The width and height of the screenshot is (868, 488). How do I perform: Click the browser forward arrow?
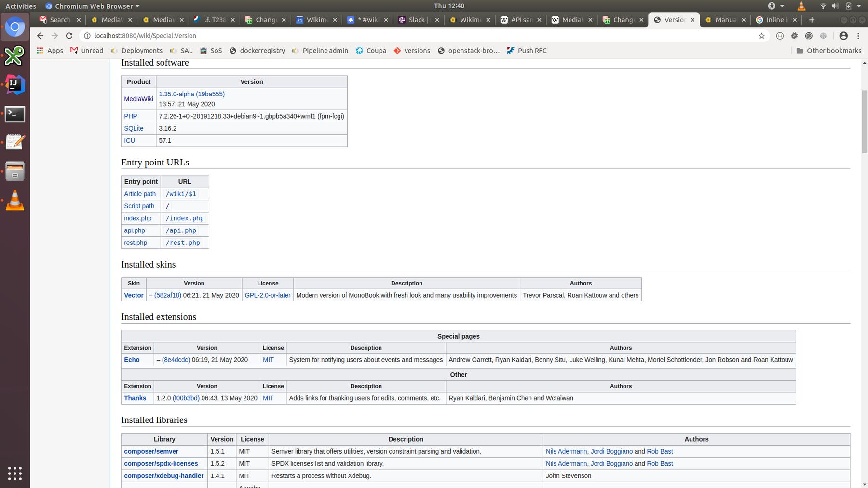54,36
